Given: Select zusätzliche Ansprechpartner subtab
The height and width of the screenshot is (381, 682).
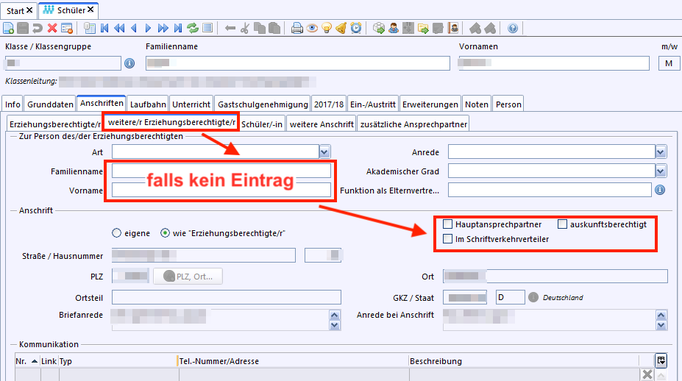Looking at the screenshot, I should click(413, 124).
